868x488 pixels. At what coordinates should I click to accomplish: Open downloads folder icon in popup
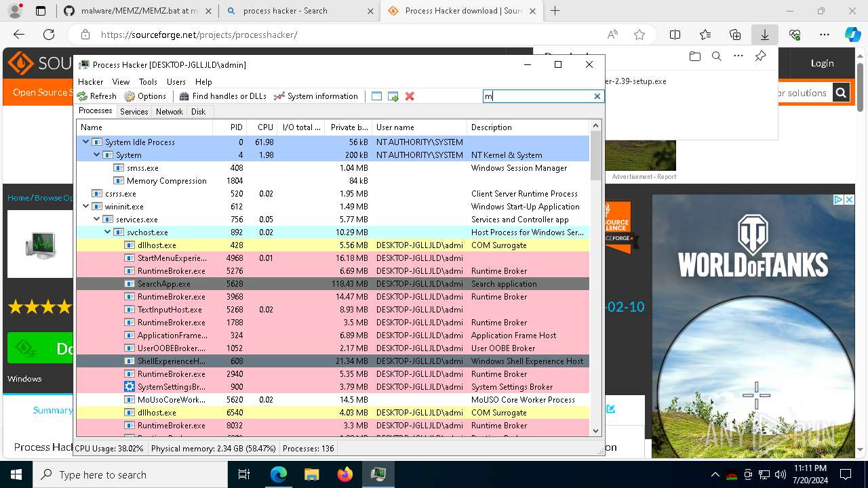click(694, 56)
